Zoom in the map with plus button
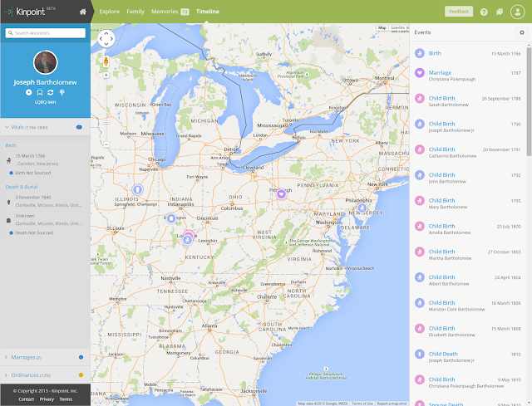Screen dimensions: 532x406 pos(106,76)
